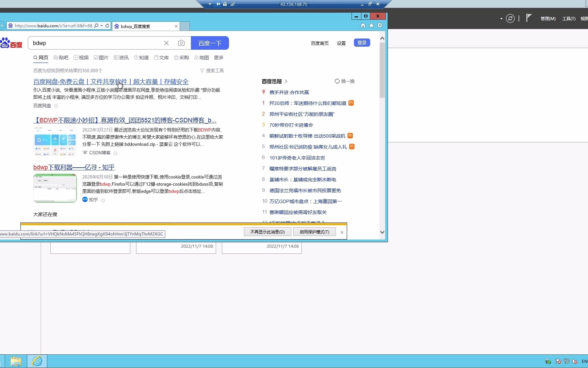Click page scrollbar down arrow

382,232
